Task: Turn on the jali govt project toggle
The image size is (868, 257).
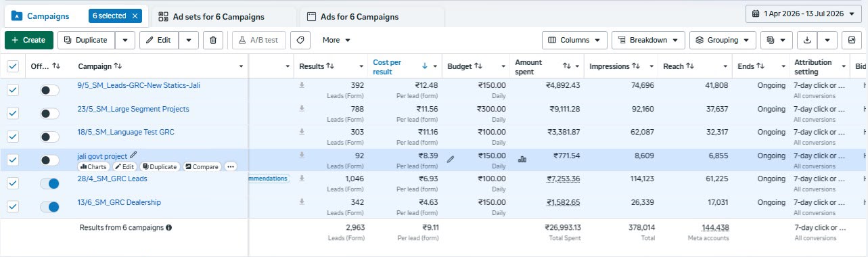Action: [49, 160]
